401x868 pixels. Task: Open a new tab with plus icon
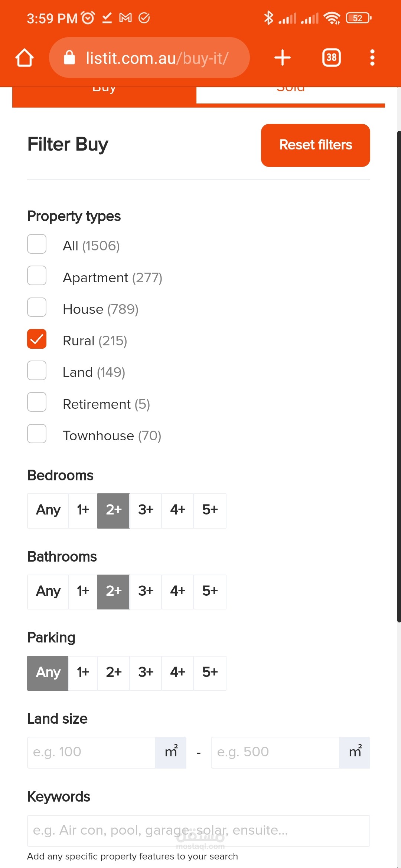pyautogui.click(x=282, y=58)
